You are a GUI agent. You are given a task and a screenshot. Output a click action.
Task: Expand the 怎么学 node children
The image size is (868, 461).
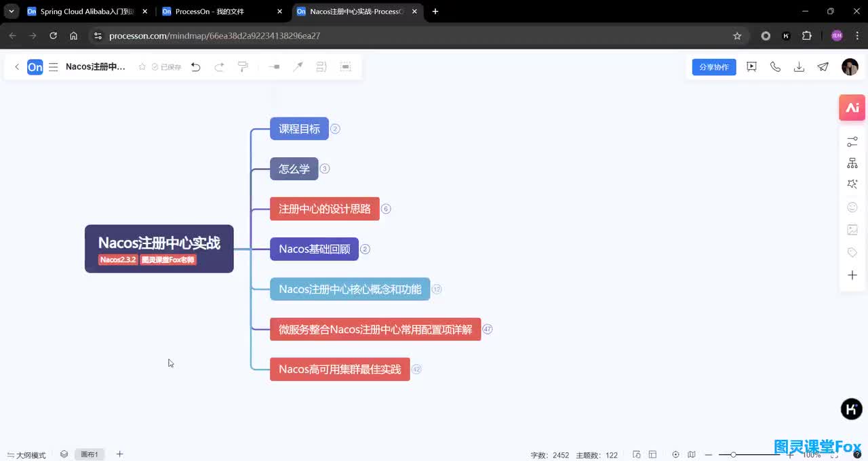325,169
